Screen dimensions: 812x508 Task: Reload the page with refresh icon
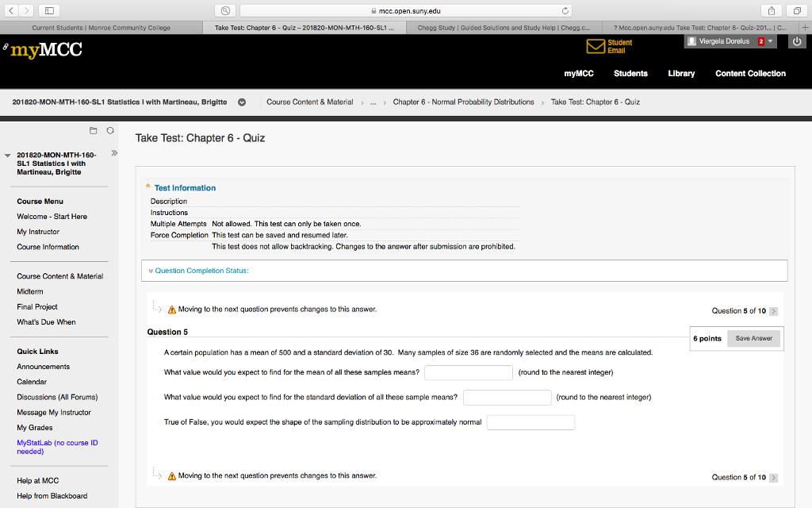[565, 10]
